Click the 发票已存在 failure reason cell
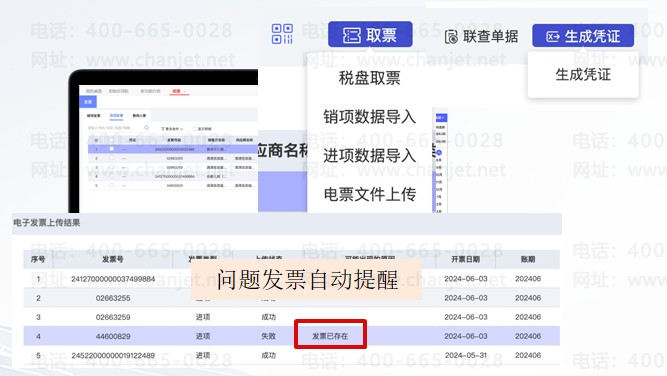The width and height of the screenshot is (667, 376). [x=330, y=336]
